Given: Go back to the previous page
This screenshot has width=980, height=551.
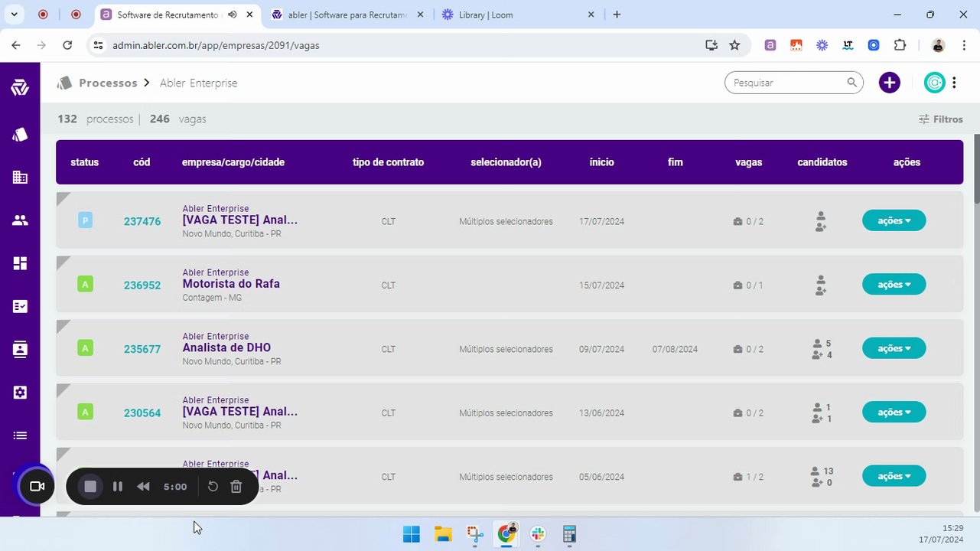Looking at the screenshot, I should (16, 45).
